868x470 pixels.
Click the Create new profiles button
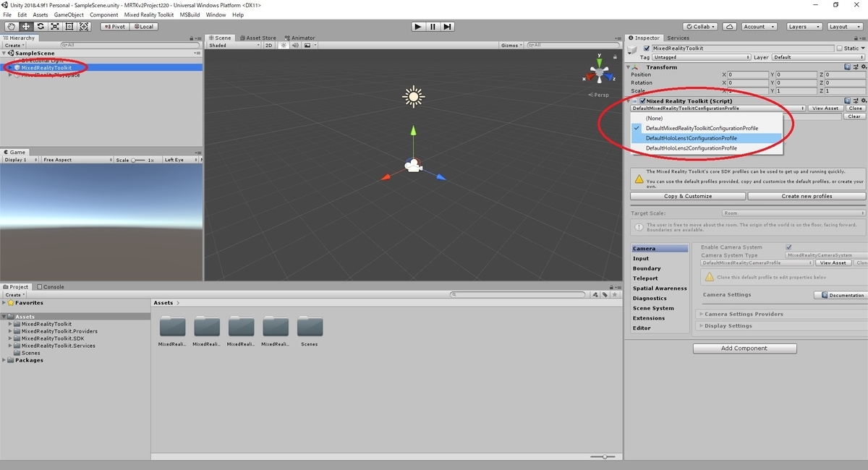click(x=807, y=196)
